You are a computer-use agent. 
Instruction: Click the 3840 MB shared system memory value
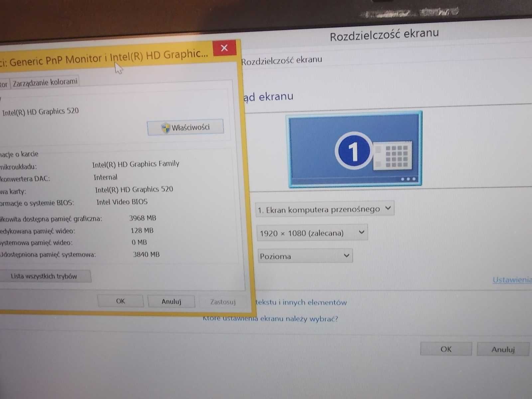point(146,254)
